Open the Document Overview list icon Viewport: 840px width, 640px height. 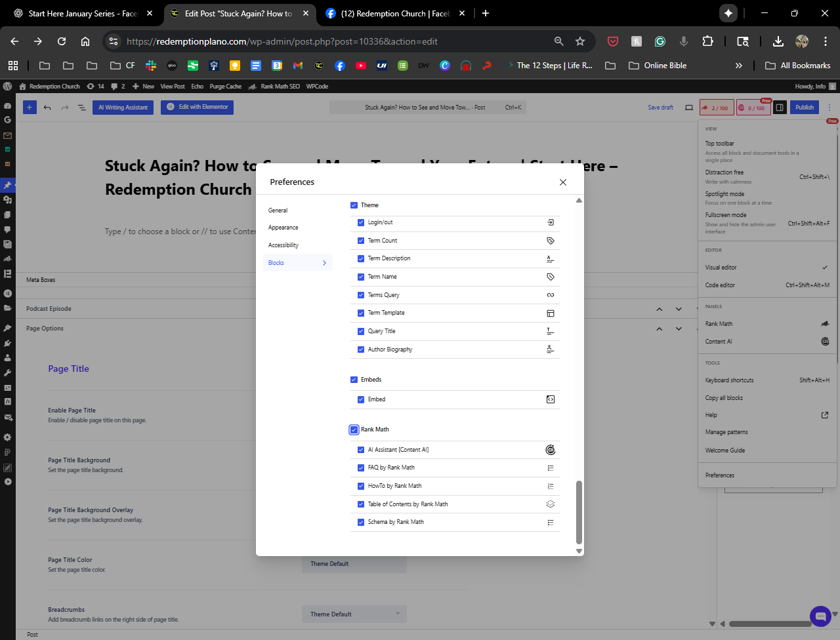point(82,108)
